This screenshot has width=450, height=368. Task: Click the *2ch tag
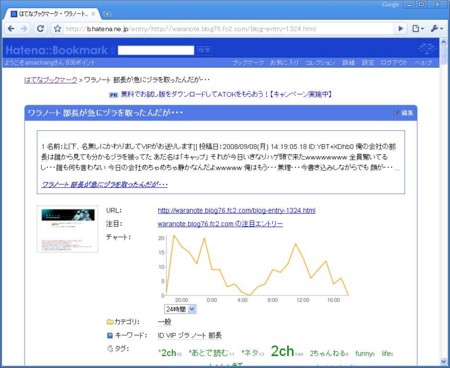[x=167, y=353]
